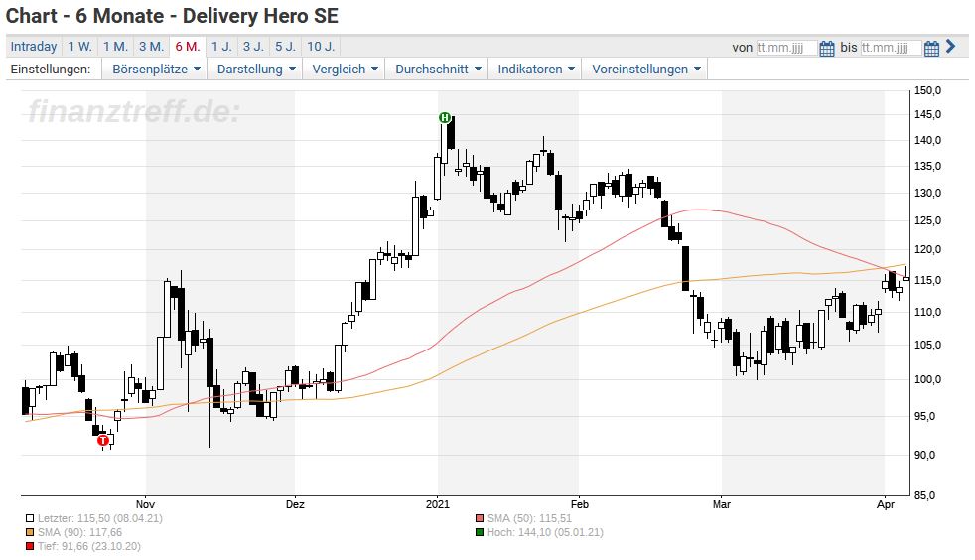Click the arrow to apply the date range
The image size is (975, 560).
click(950, 46)
